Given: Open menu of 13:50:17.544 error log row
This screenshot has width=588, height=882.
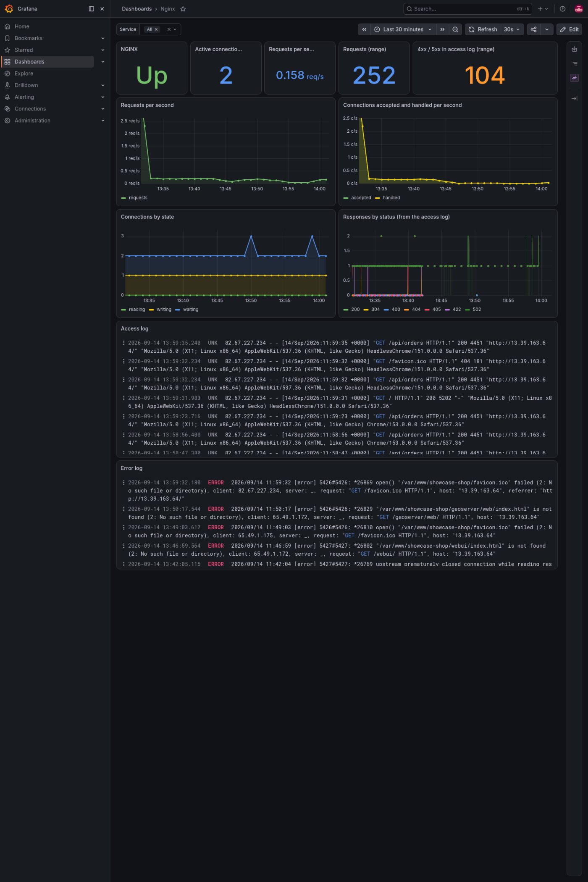Looking at the screenshot, I should tap(123, 509).
